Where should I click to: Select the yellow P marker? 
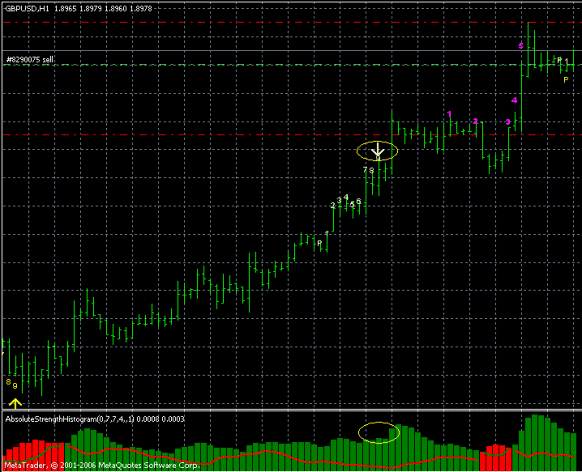tap(566, 80)
